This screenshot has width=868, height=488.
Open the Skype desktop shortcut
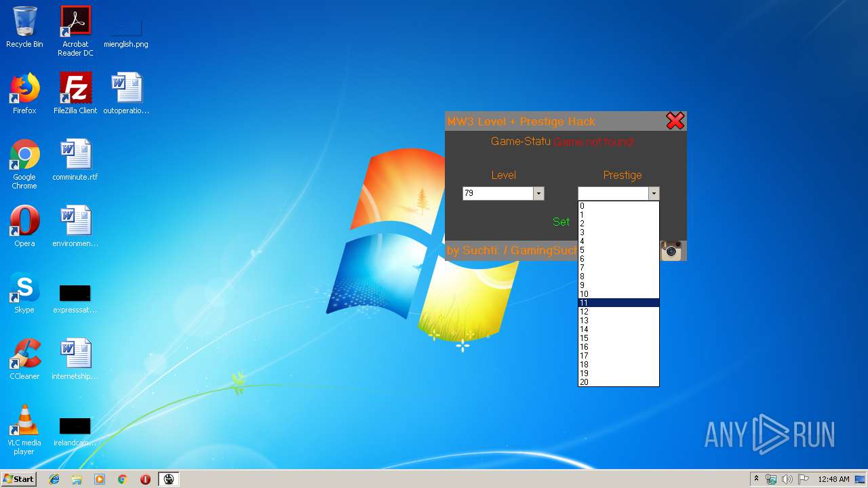click(x=24, y=293)
